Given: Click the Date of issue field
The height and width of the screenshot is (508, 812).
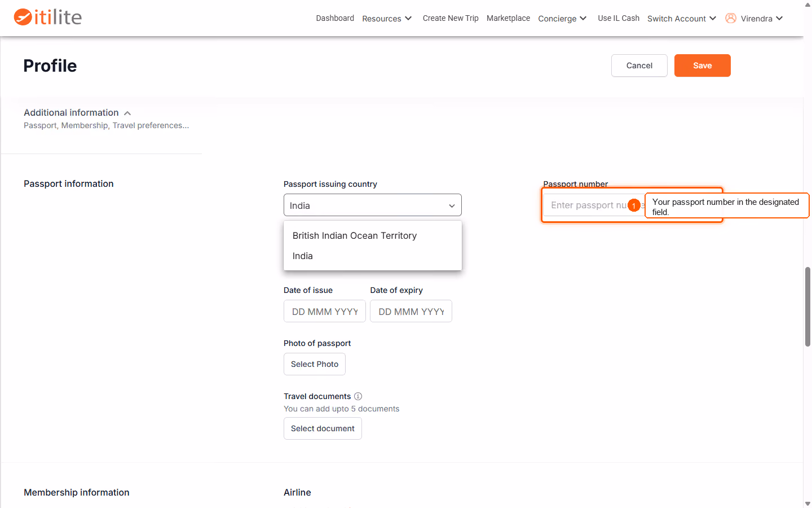Looking at the screenshot, I should coord(325,311).
